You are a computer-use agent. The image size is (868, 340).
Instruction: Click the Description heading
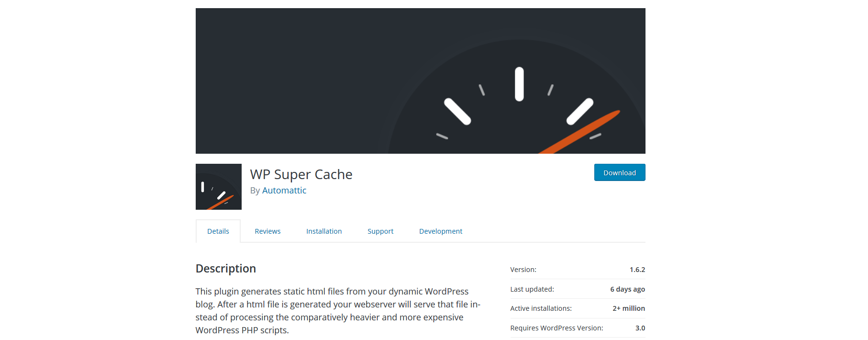226,269
